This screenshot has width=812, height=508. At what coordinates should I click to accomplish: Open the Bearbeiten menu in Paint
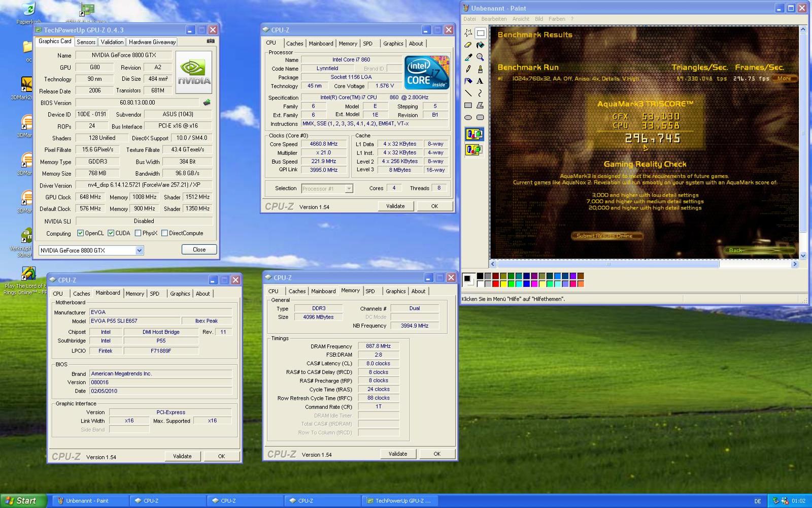coord(494,19)
